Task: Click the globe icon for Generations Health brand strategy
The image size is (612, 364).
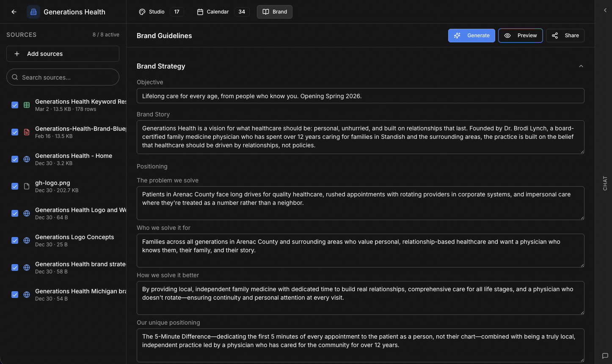Action: point(27,267)
